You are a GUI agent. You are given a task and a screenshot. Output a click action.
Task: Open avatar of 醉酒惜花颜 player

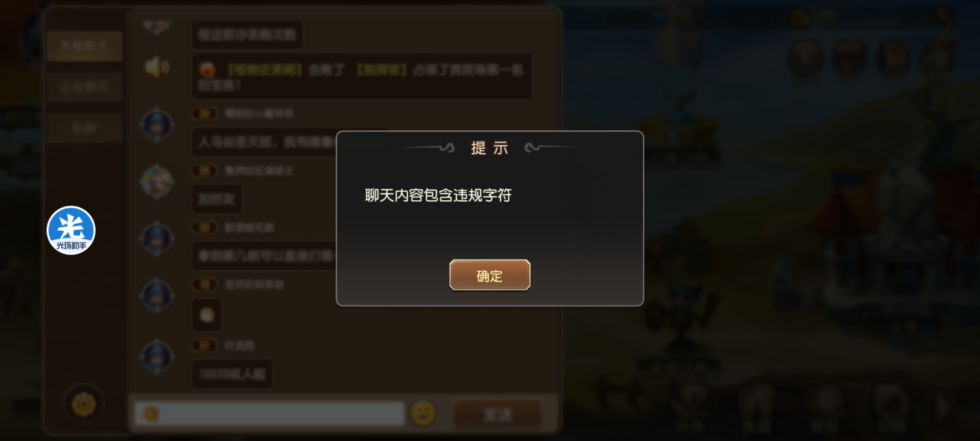click(x=157, y=239)
